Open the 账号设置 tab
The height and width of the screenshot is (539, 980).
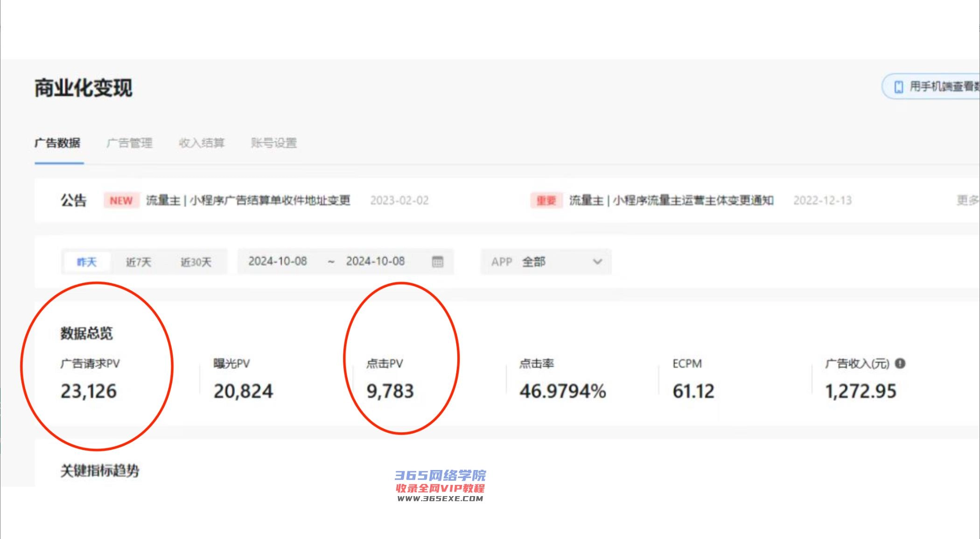click(274, 143)
